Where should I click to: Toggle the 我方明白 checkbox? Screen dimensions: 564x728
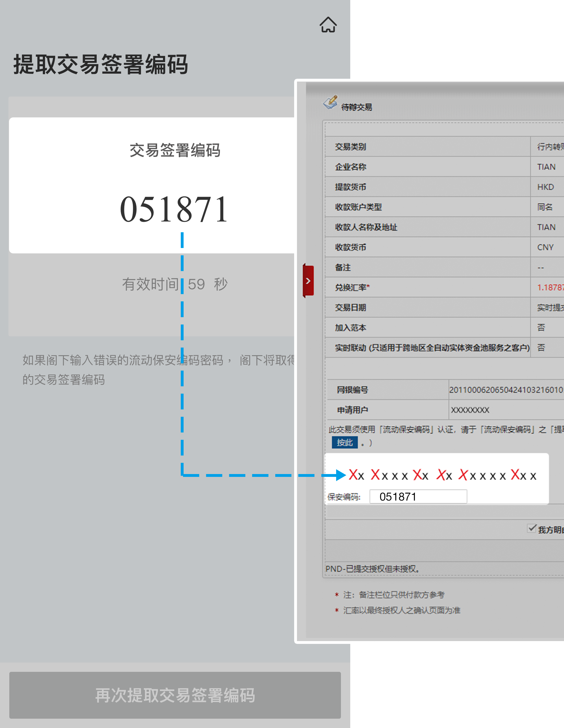tap(531, 528)
